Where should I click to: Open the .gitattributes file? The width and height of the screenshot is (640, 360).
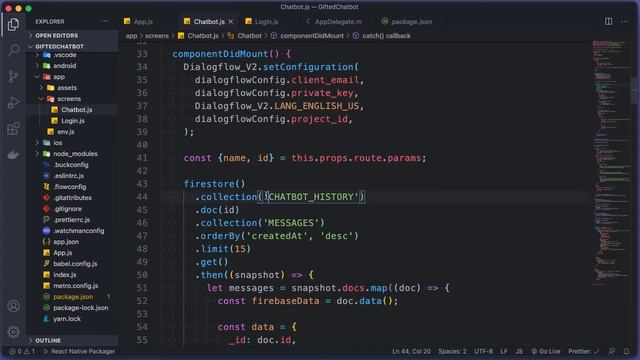tap(72, 198)
